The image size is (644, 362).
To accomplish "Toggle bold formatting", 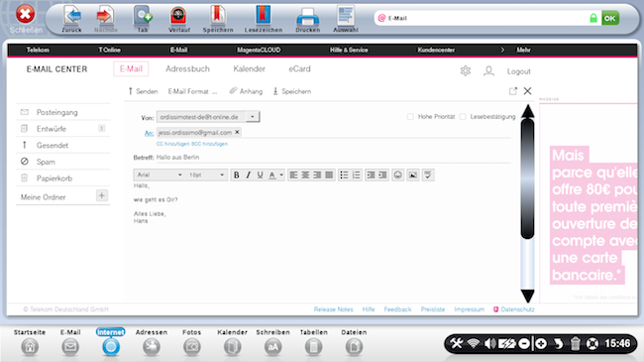I will click(236, 175).
